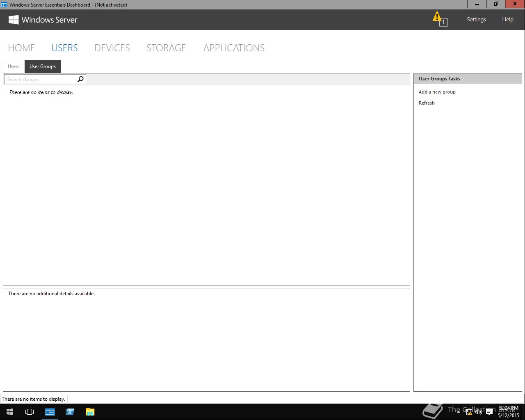
Task: Open the Action Center notification icon
Action: tap(489, 412)
